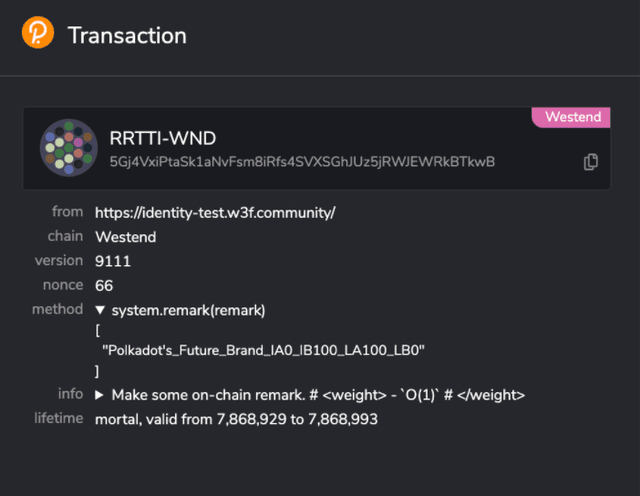Click the 'lifetime' field label
Viewport: 640px width, 496px height.
coord(57,418)
